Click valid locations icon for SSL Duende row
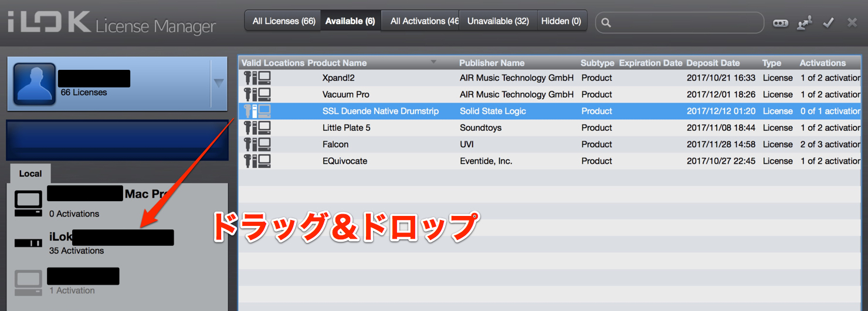868x311 pixels. click(x=257, y=111)
